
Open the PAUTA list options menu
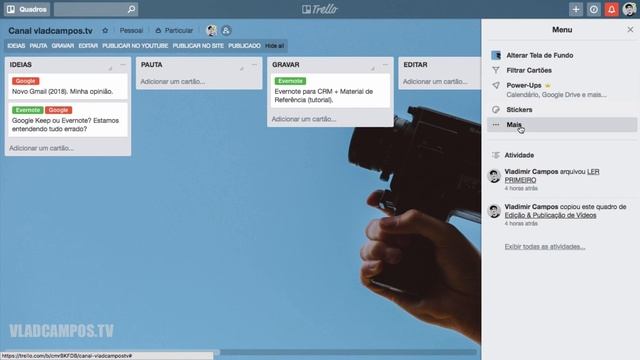click(x=254, y=64)
